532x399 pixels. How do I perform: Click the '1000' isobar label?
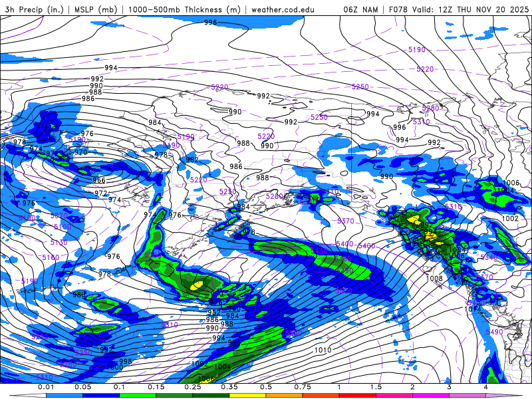pos(114,367)
